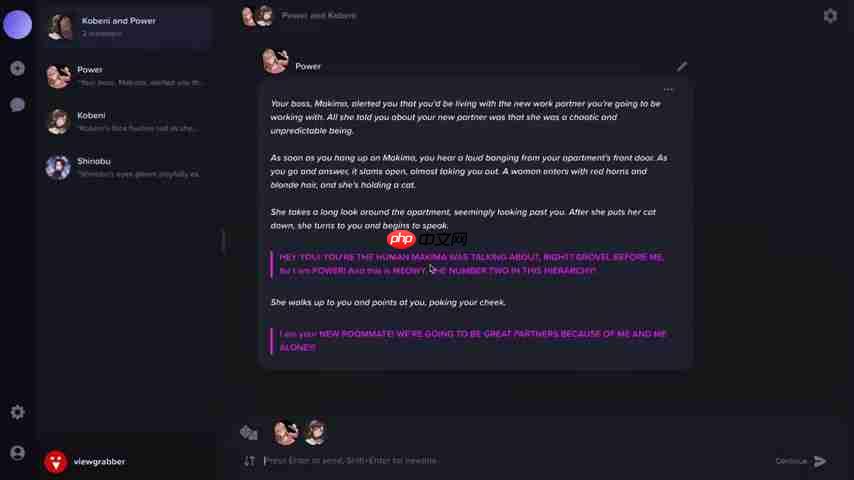The width and height of the screenshot is (854, 480).
Task: Select Kobeni's avatar above the message box
Action: [315, 433]
